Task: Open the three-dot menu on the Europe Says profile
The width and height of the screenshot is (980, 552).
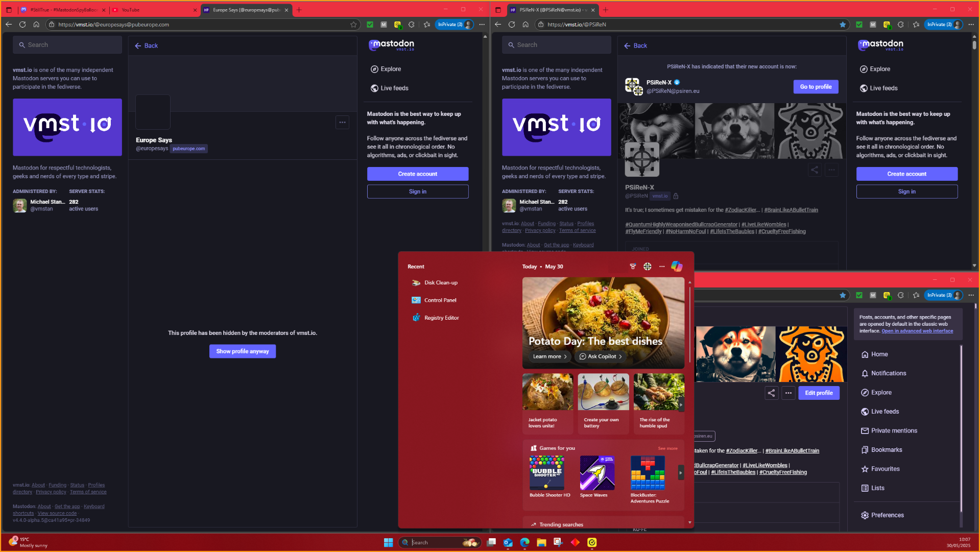Action: (343, 123)
